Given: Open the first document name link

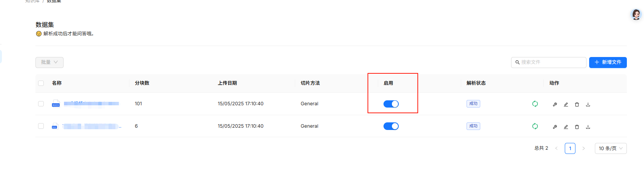Looking at the screenshot, I should tap(91, 103).
